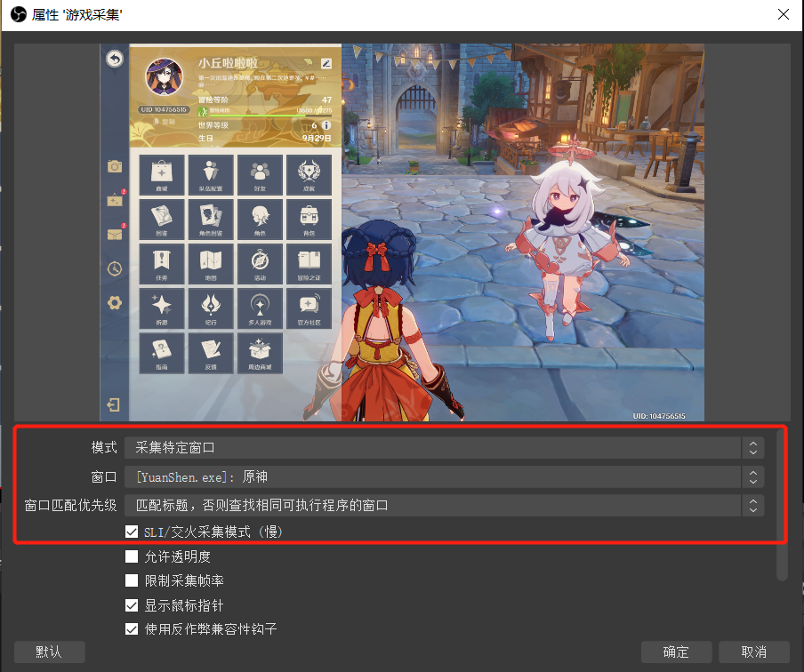
Task: Open the gear settings icon in game sidebar
Action: (x=115, y=302)
